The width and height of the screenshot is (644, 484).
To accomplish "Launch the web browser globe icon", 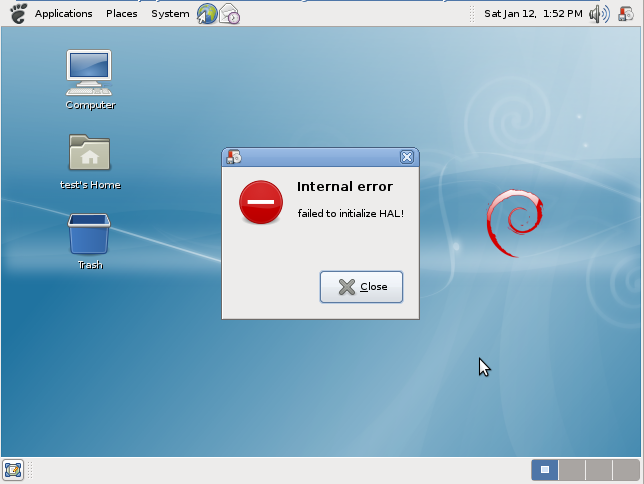I will pyautogui.click(x=207, y=14).
